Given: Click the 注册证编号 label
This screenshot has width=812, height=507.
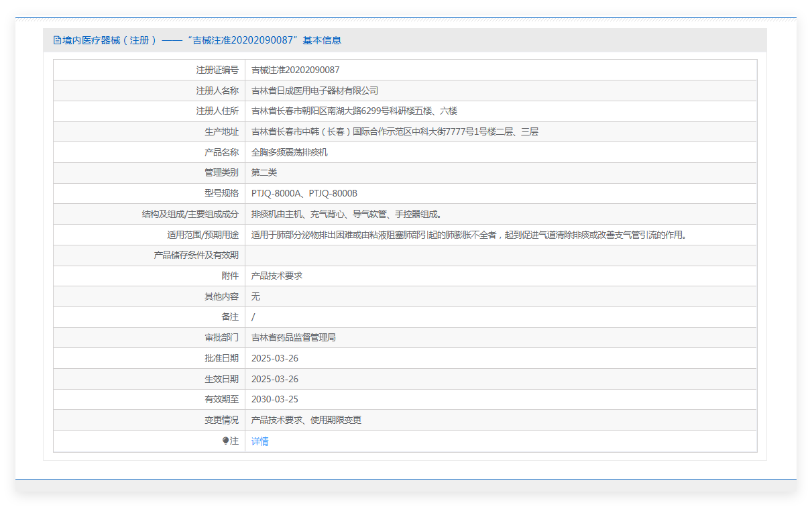Looking at the screenshot, I should [x=217, y=70].
